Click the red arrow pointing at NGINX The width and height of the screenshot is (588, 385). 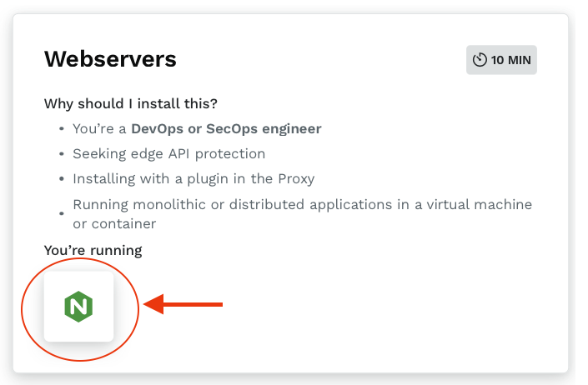click(x=183, y=305)
